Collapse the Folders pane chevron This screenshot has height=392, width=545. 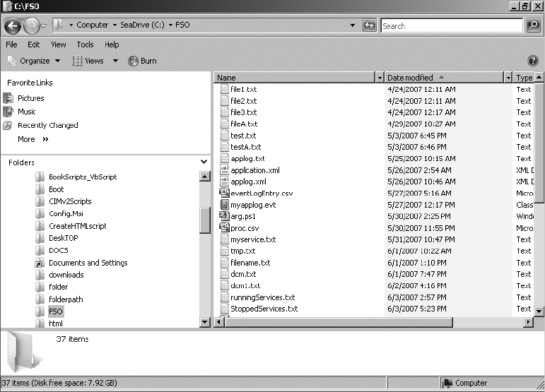pos(204,162)
